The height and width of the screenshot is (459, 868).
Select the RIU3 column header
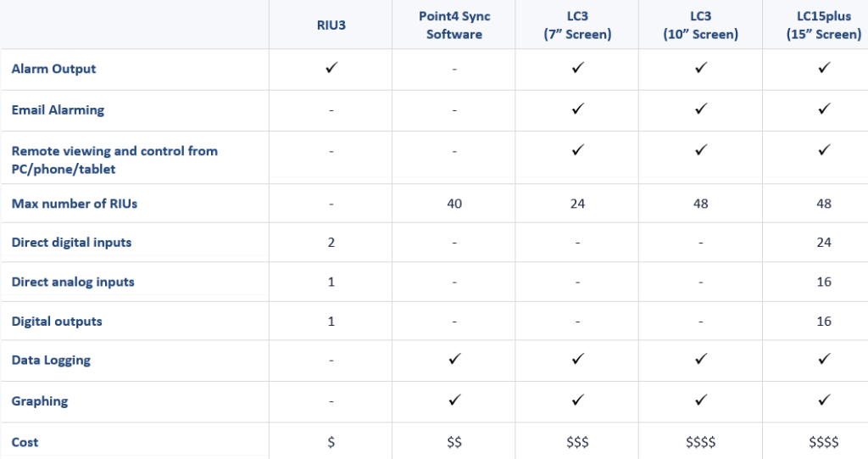[x=331, y=25]
